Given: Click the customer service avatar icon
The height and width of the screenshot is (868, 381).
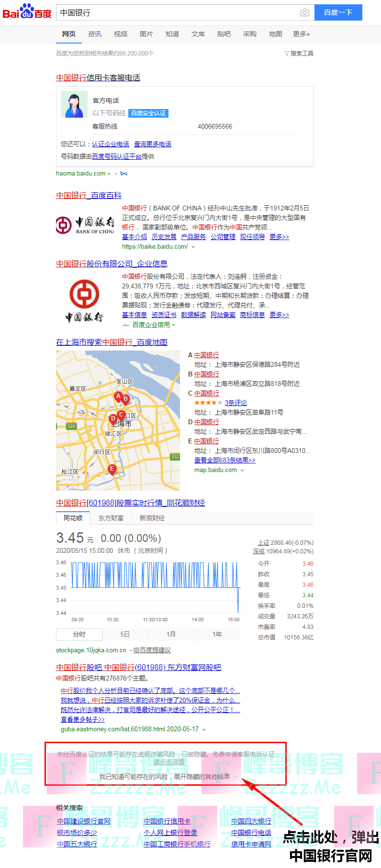Looking at the screenshot, I should click(74, 104).
